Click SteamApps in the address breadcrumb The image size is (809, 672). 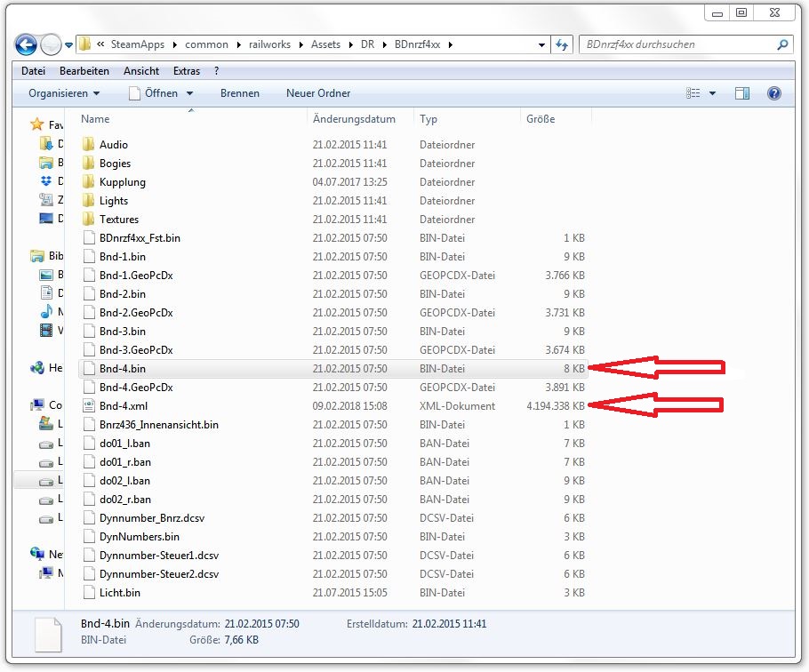137,44
